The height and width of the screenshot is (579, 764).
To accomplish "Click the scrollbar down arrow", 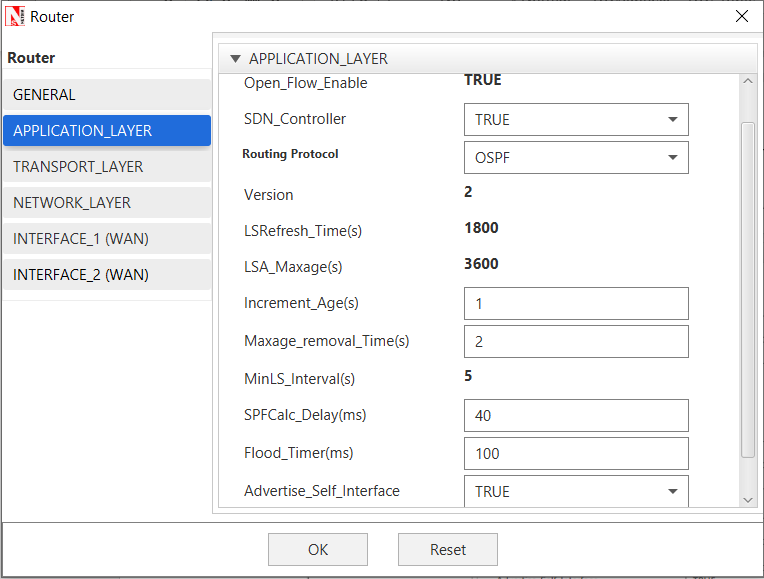I will point(748,499).
